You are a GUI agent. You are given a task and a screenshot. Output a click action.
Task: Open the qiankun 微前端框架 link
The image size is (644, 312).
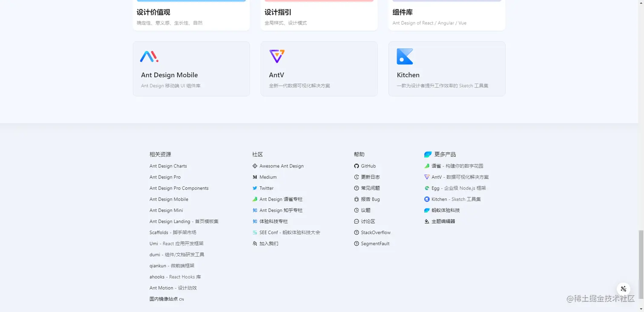click(172, 266)
